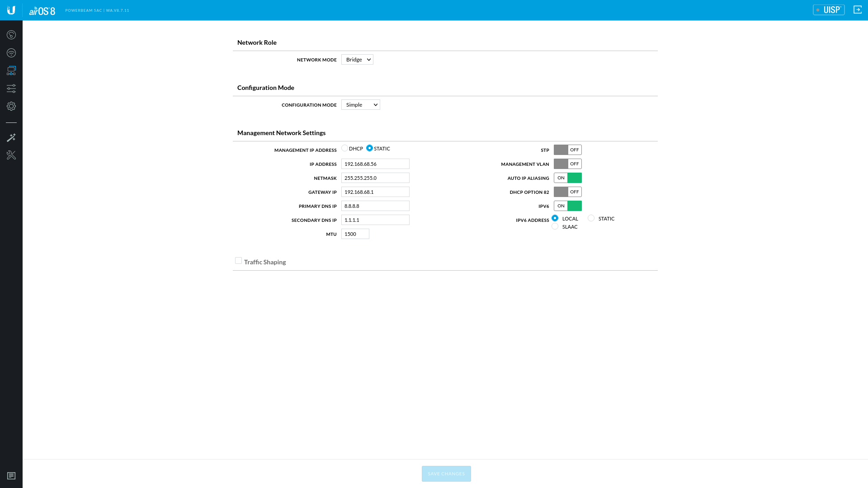The height and width of the screenshot is (488, 868).
Task: Enable the Traffic Shaping checkbox
Action: [238, 261]
